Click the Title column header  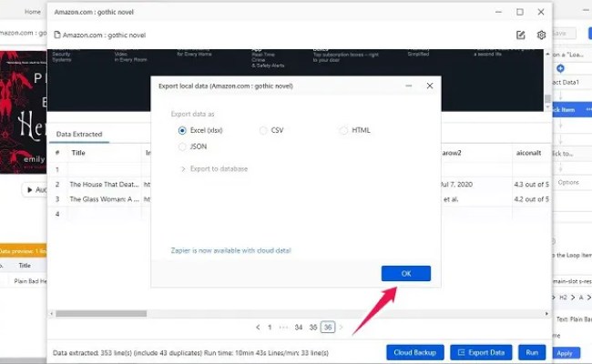click(78, 153)
